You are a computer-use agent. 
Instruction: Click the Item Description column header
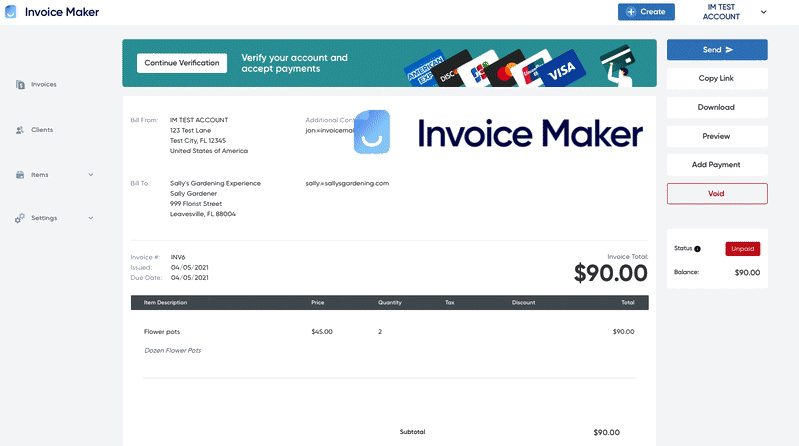click(x=165, y=303)
